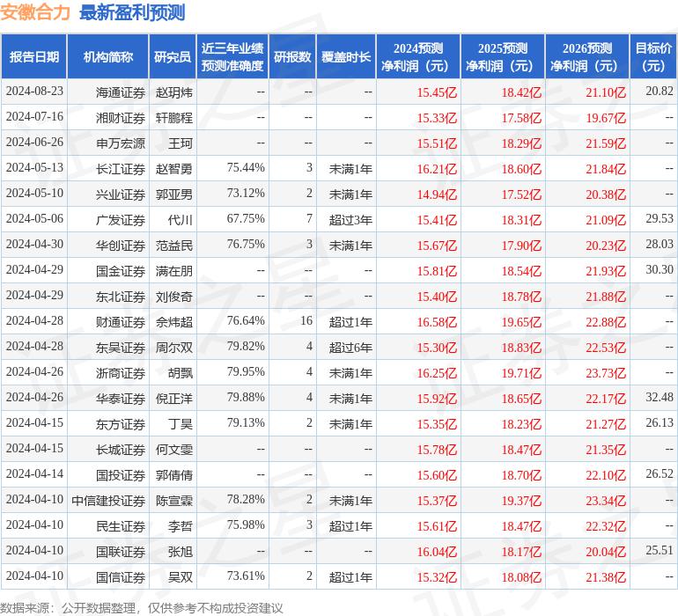Click 东吴证券 institution name
Viewport: 678px width, 616px height.
(121, 348)
